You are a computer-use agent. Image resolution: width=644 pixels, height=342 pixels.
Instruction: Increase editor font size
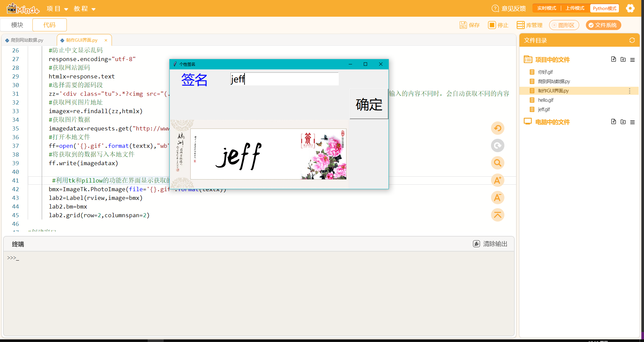click(x=497, y=180)
